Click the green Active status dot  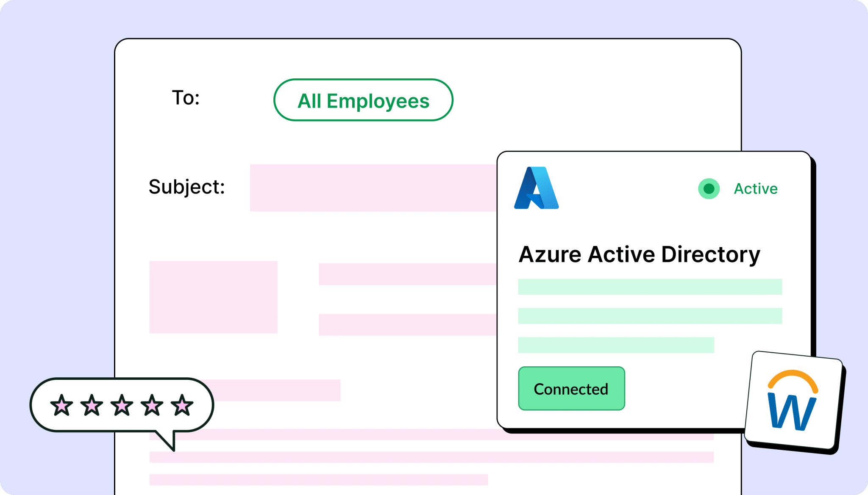tap(709, 189)
